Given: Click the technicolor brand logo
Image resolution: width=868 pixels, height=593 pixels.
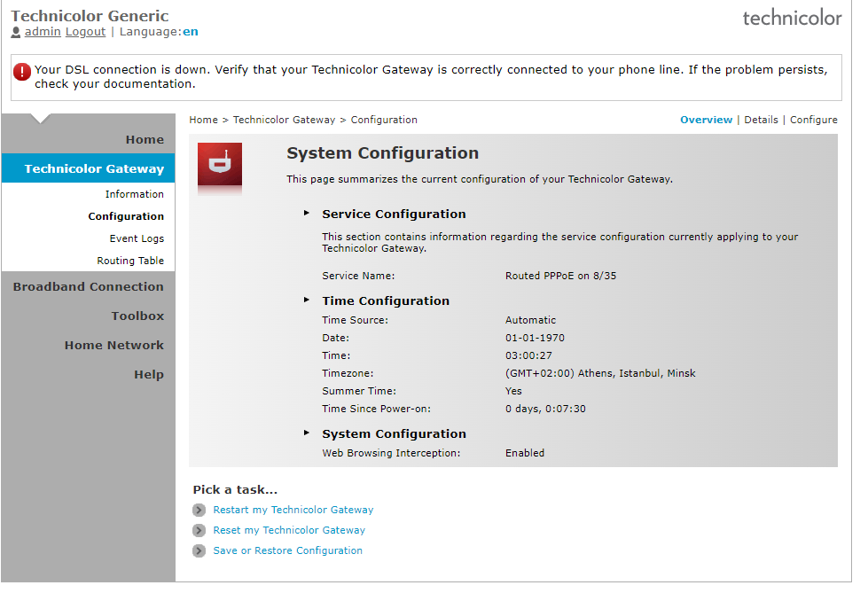Looking at the screenshot, I should (792, 18).
